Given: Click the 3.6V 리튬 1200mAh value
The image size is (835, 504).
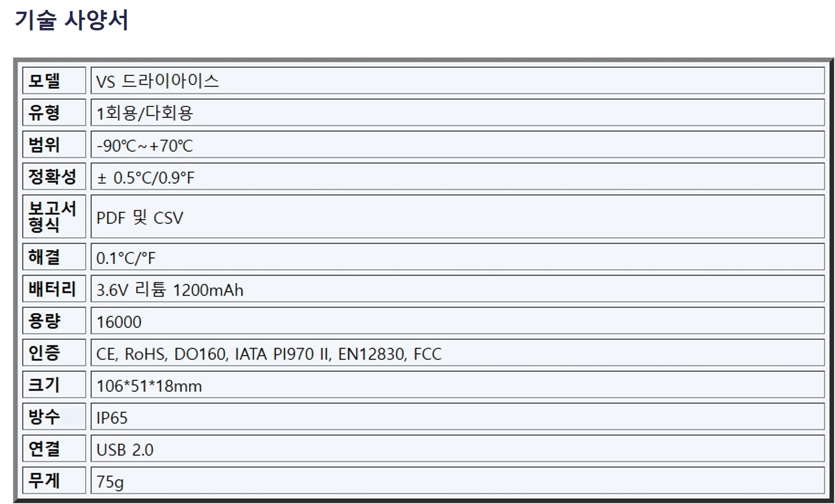Looking at the screenshot, I should (x=169, y=290).
